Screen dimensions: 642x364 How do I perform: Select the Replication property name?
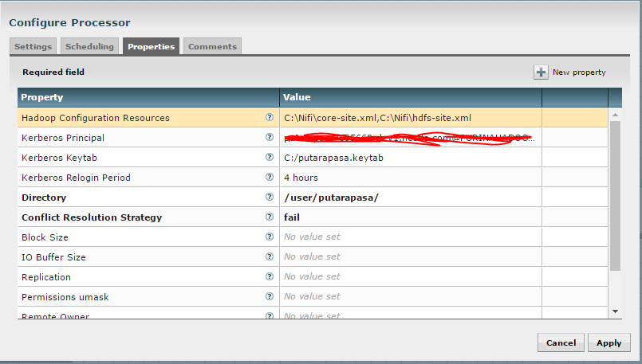46,277
